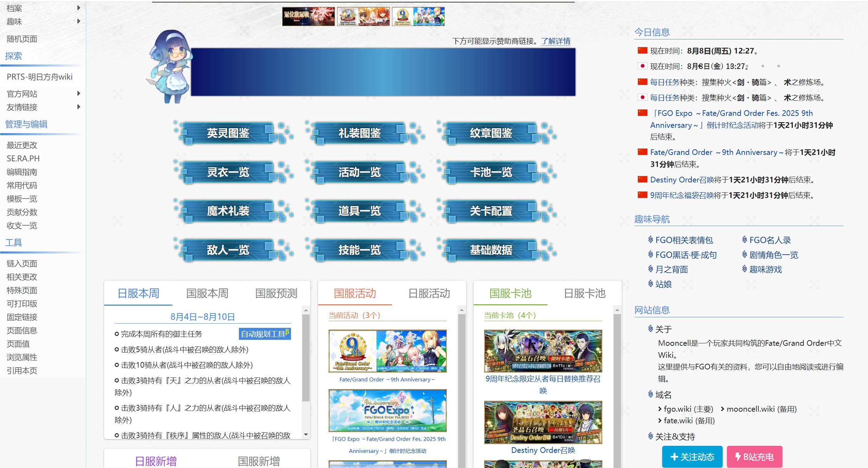Open the 自动规划工具 auto planner button

(265, 333)
